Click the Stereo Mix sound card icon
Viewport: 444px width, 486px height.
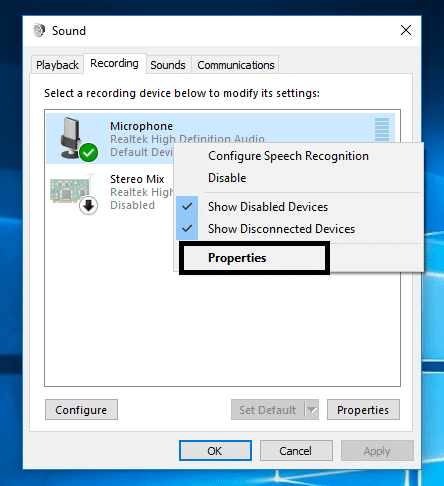tap(74, 193)
